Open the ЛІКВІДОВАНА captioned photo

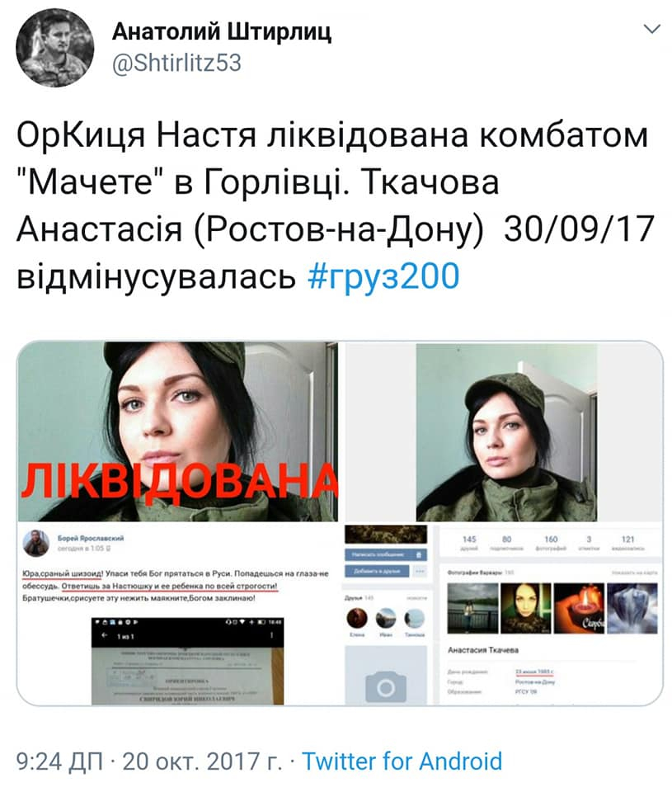click(x=178, y=431)
